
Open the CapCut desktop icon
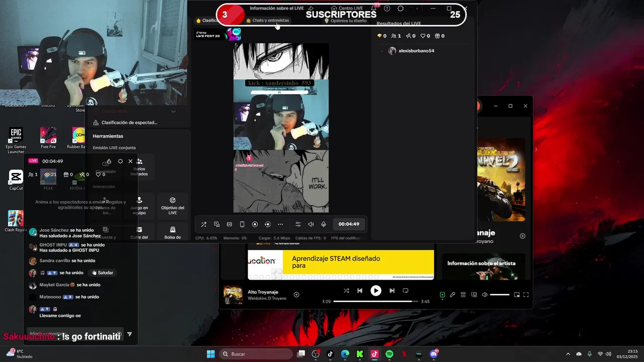click(x=16, y=180)
